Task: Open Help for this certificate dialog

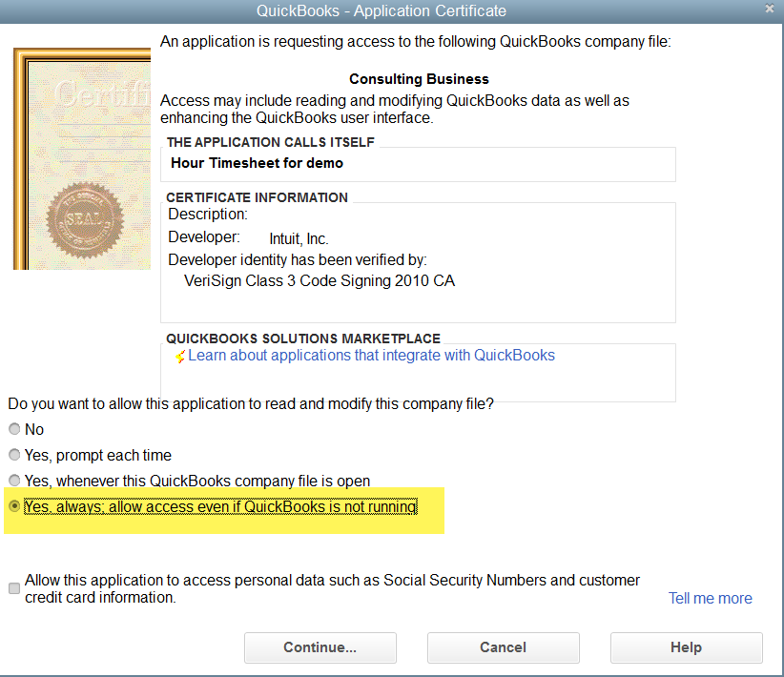Action: tap(686, 647)
